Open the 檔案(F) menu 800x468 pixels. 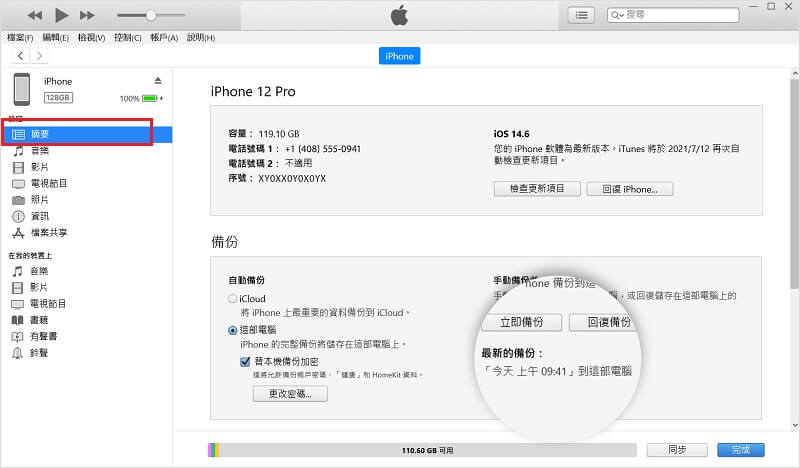pos(20,37)
